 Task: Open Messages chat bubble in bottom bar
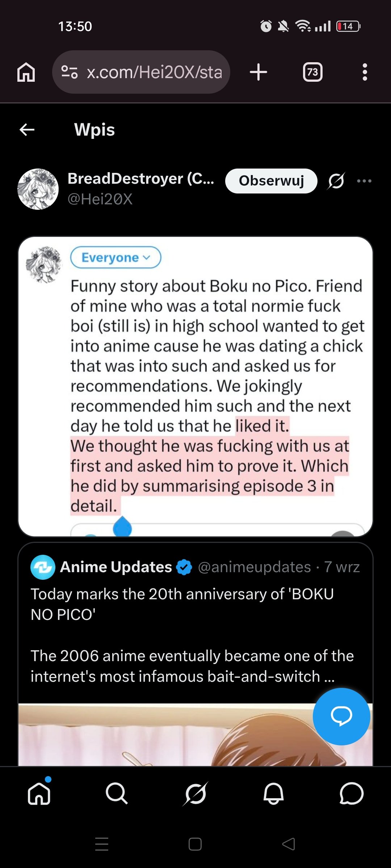[x=351, y=793]
